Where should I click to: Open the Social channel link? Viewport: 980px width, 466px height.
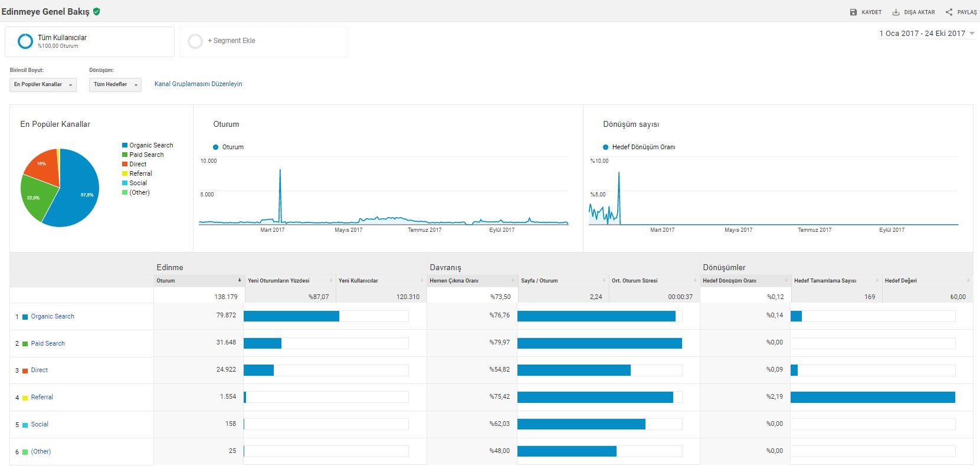tap(40, 425)
